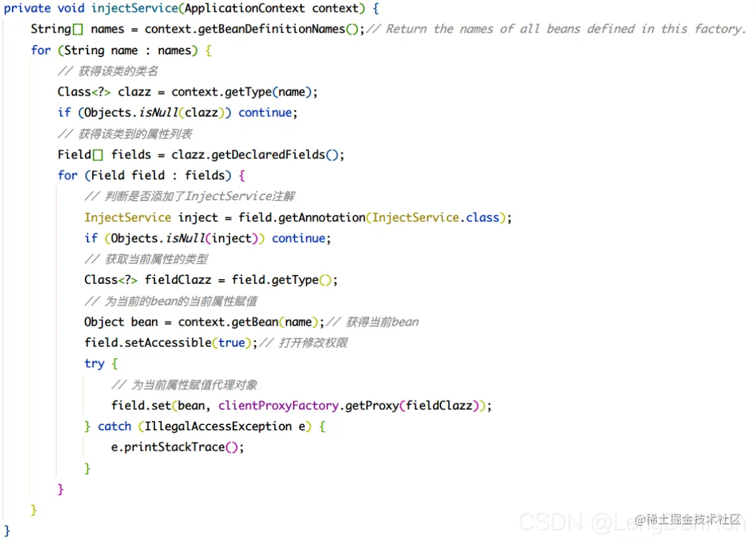The width and height of the screenshot is (756, 541).
Task: Click the 'Return the names of all beans' comment
Action: [556, 29]
